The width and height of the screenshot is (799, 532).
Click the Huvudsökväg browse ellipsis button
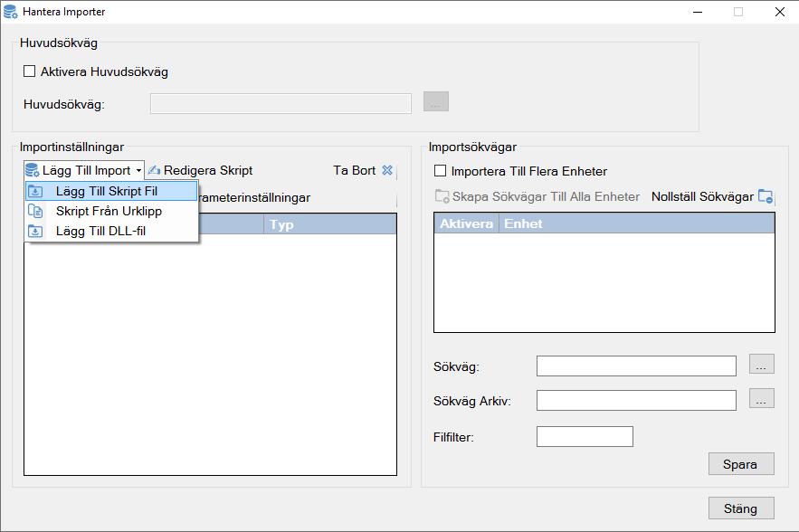(x=436, y=101)
